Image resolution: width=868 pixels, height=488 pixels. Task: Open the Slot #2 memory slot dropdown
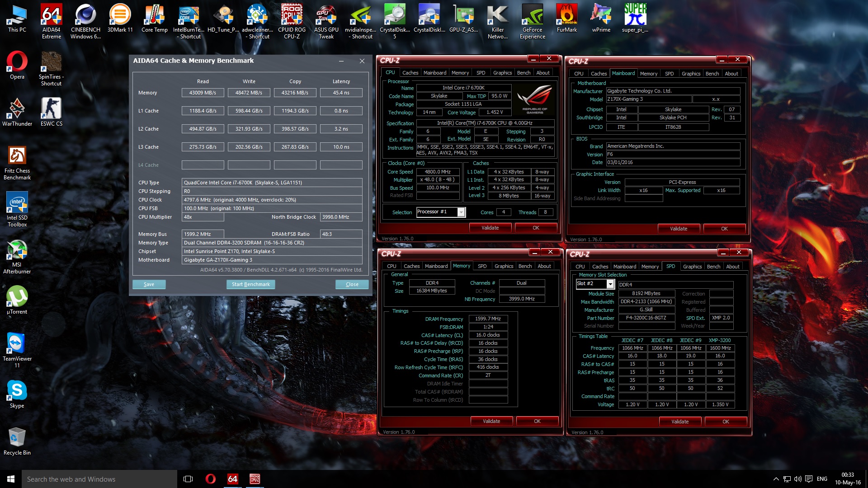pos(610,284)
